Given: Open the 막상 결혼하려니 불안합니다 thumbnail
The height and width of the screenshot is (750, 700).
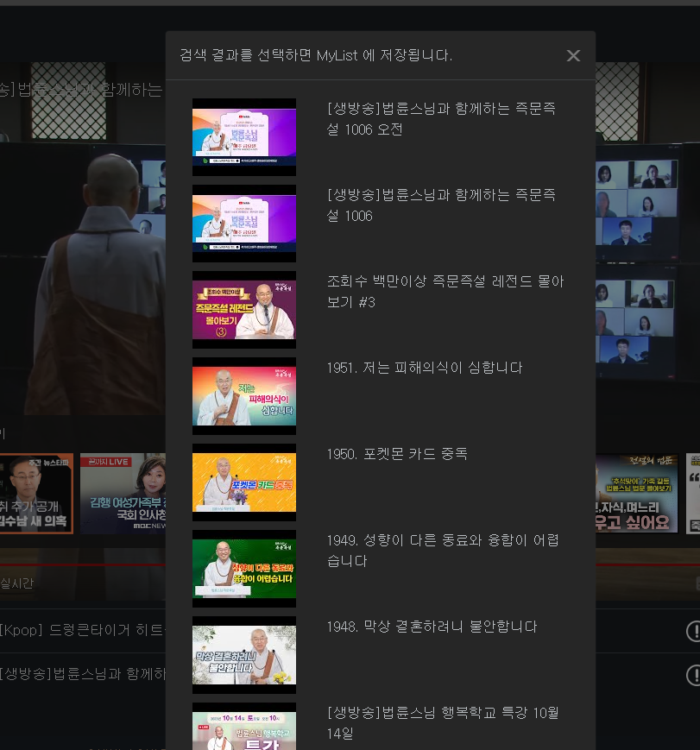Looking at the screenshot, I should pos(244,655).
